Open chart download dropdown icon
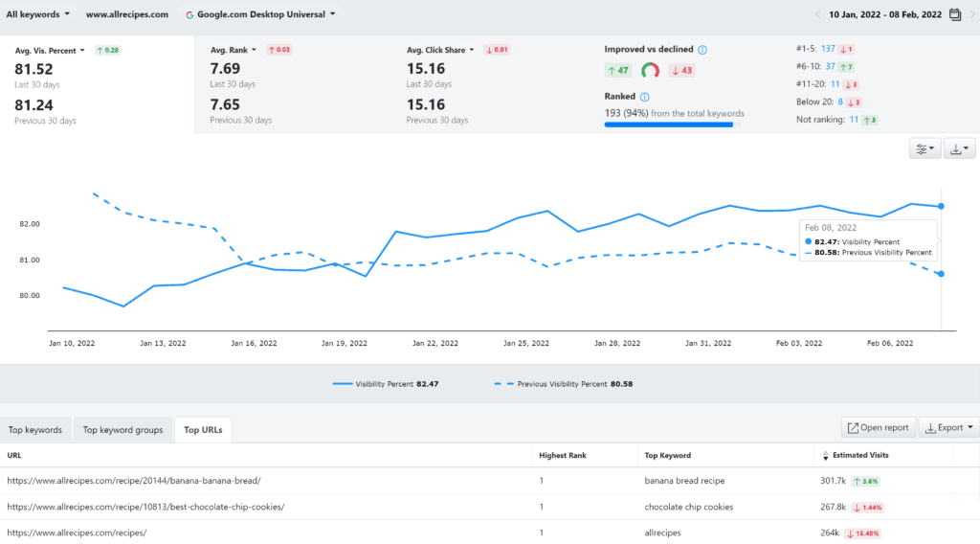 pos(959,148)
